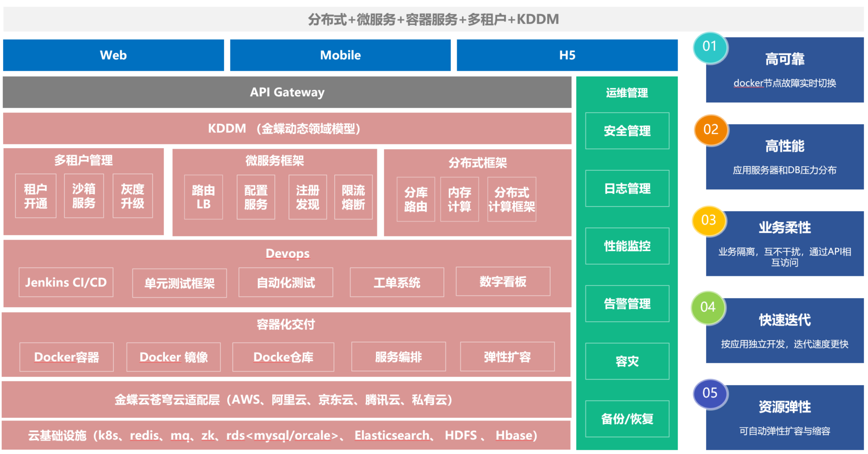Click the 路由 LB box
Viewport: 868px width, 454px height.
[x=204, y=197]
